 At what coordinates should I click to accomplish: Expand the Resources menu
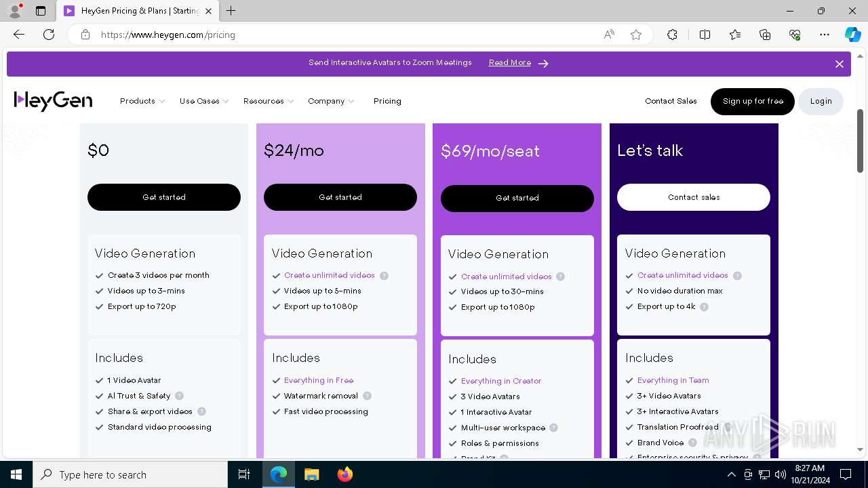tap(269, 101)
